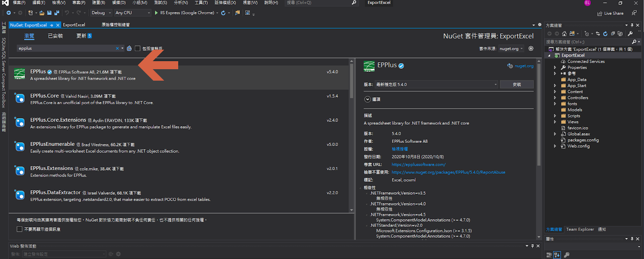Open categorized view in Properties panel
This screenshot has height=259, width=644.
tap(549, 255)
